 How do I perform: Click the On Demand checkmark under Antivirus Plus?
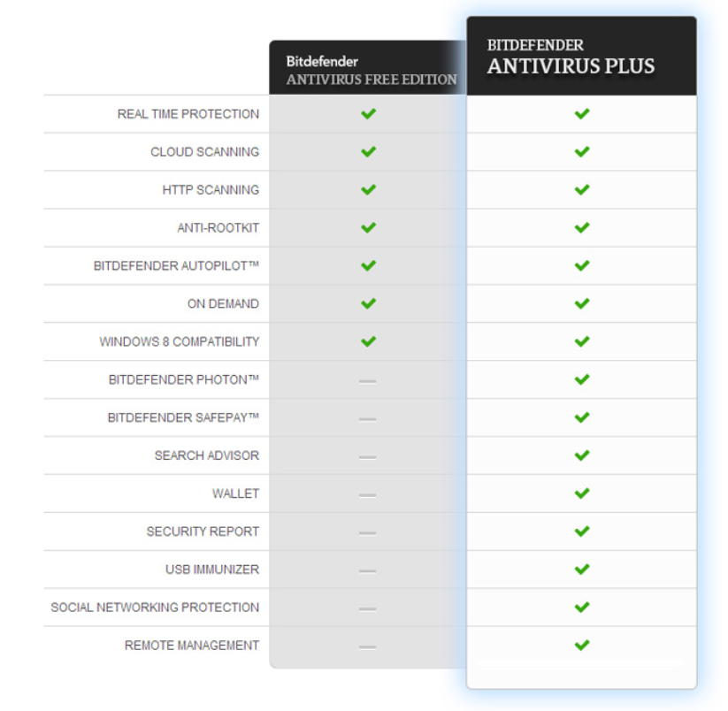click(x=582, y=303)
